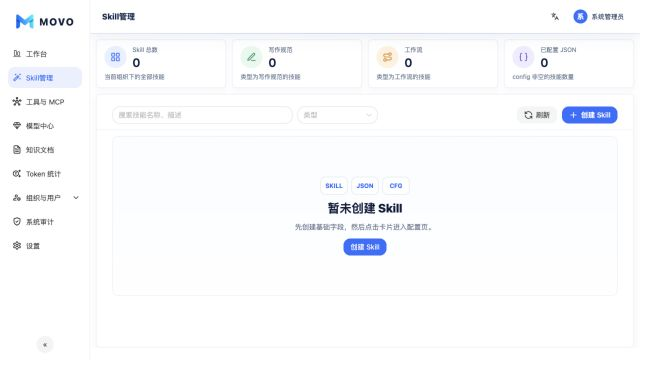Open 系统审计 shield icon

click(17, 222)
